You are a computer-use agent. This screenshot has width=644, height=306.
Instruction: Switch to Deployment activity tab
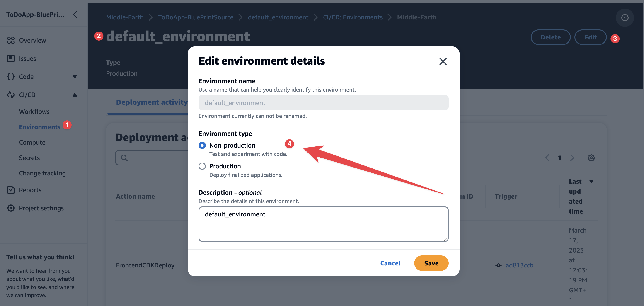pos(152,102)
